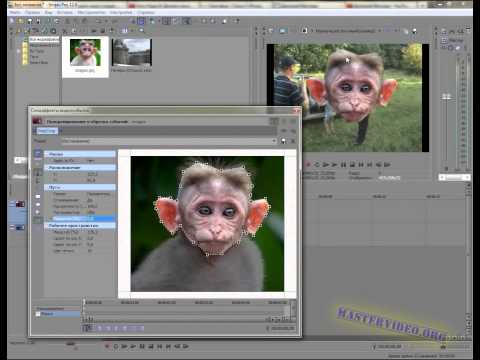
Task: Open the File (Файл) menu
Action: 15,12
